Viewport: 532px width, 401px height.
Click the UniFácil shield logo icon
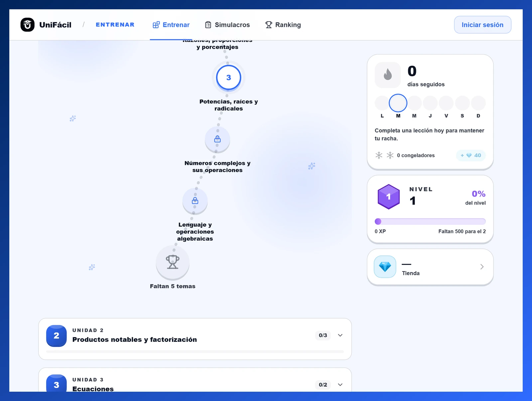coord(28,25)
